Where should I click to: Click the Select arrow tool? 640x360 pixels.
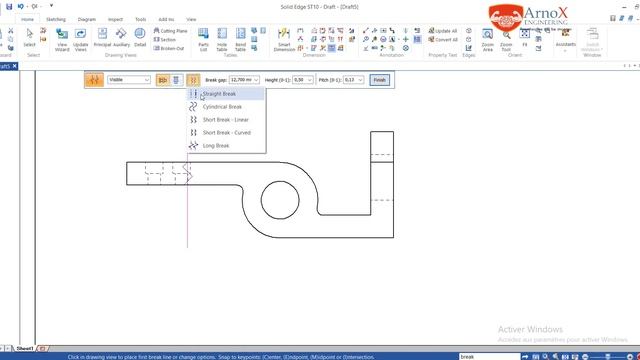[x=29, y=38]
